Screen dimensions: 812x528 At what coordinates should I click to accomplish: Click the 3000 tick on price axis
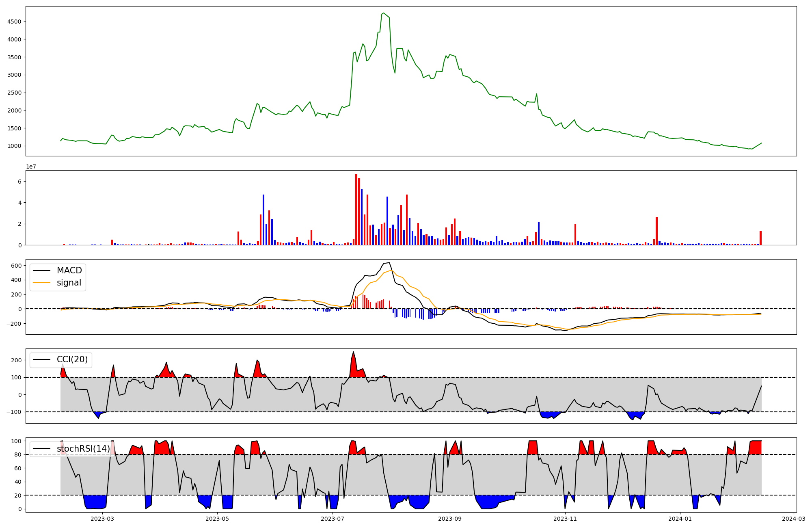[x=15, y=75]
